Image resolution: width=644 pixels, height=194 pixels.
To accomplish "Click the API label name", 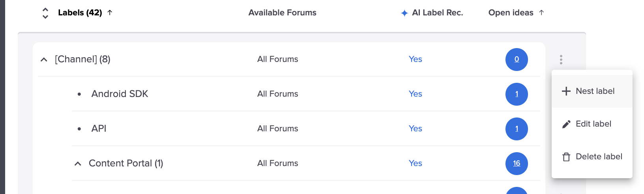I will coord(99,129).
